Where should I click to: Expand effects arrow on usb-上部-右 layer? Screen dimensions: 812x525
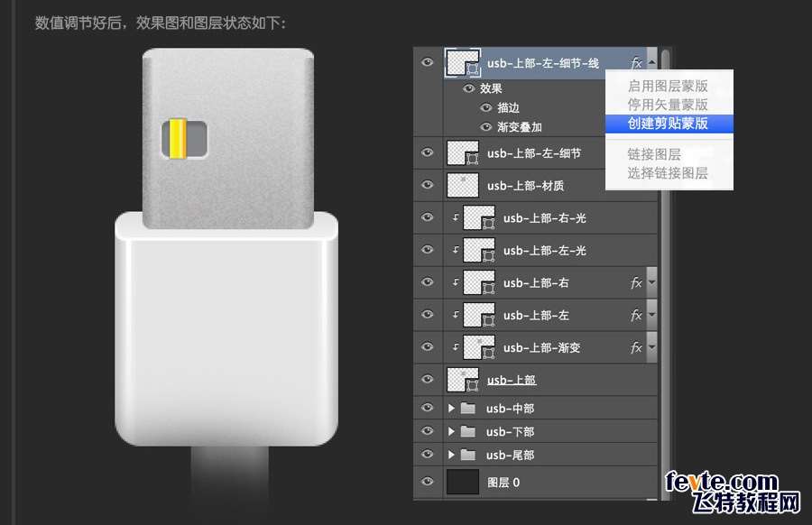pyautogui.click(x=652, y=282)
